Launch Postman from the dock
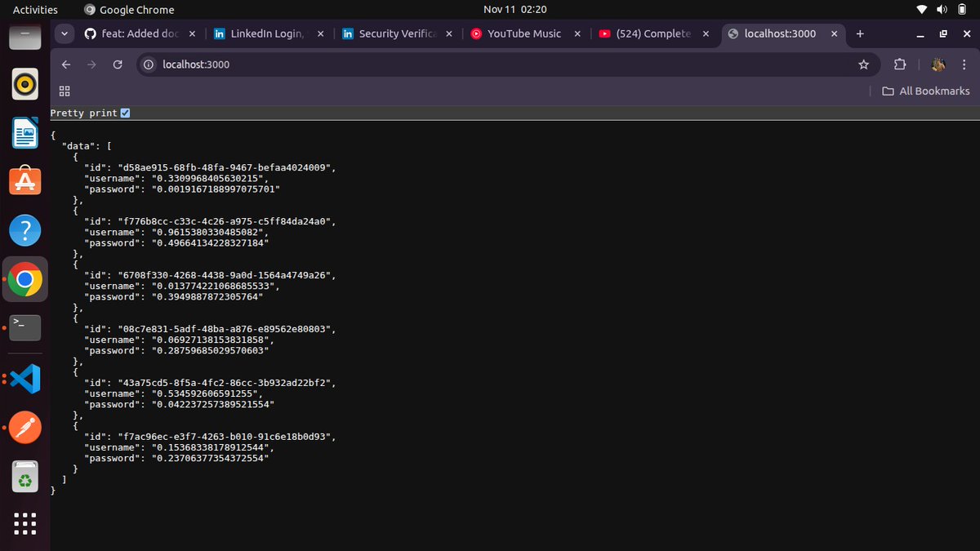Screen dimensions: 980x551 tap(24, 427)
